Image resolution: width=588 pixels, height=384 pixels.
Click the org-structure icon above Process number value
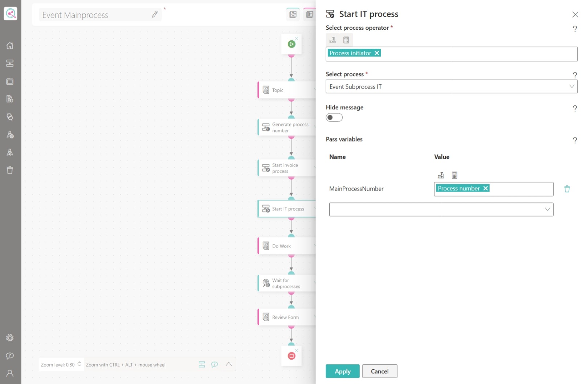tap(441, 175)
